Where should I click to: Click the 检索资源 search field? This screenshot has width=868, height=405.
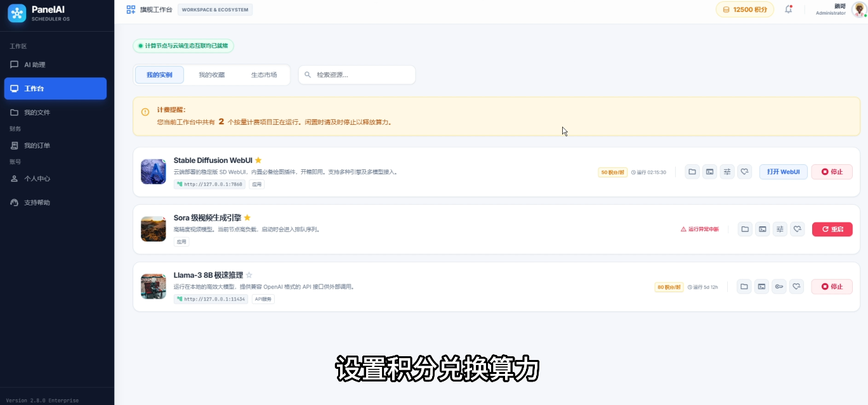coord(357,75)
